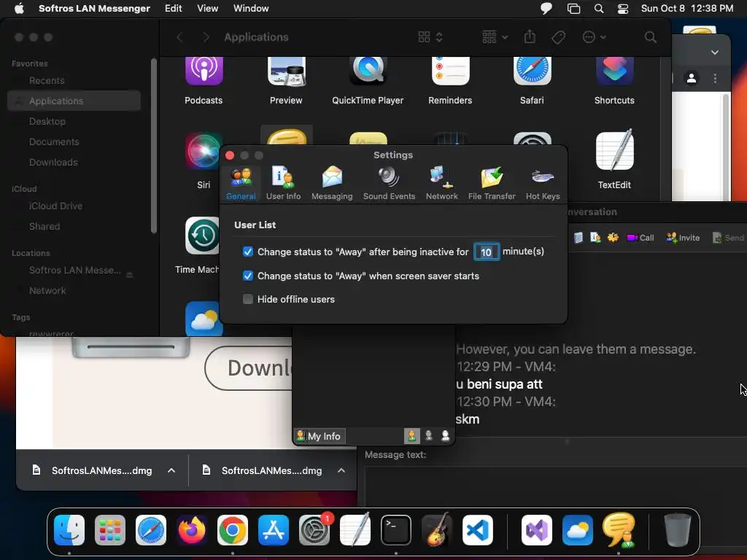Screen dimensions: 747x560
Task: Open the Messaging settings tab
Action: (x=332, y=183)
